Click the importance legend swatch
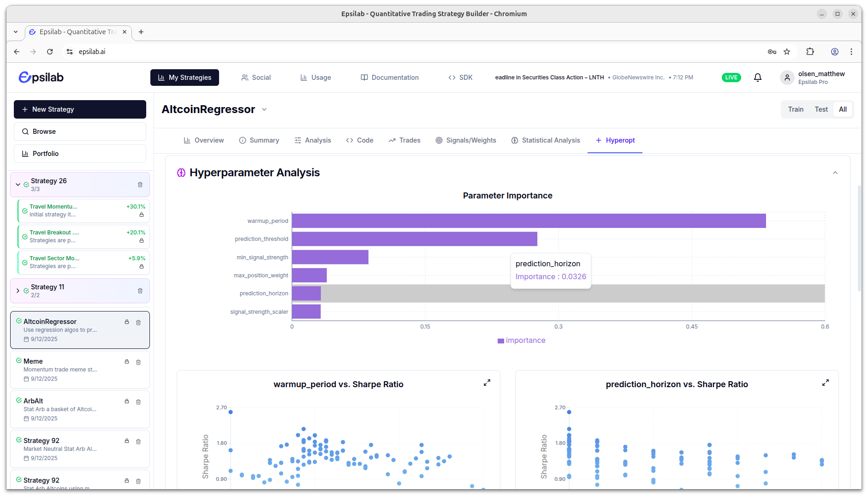 point(501,341)
